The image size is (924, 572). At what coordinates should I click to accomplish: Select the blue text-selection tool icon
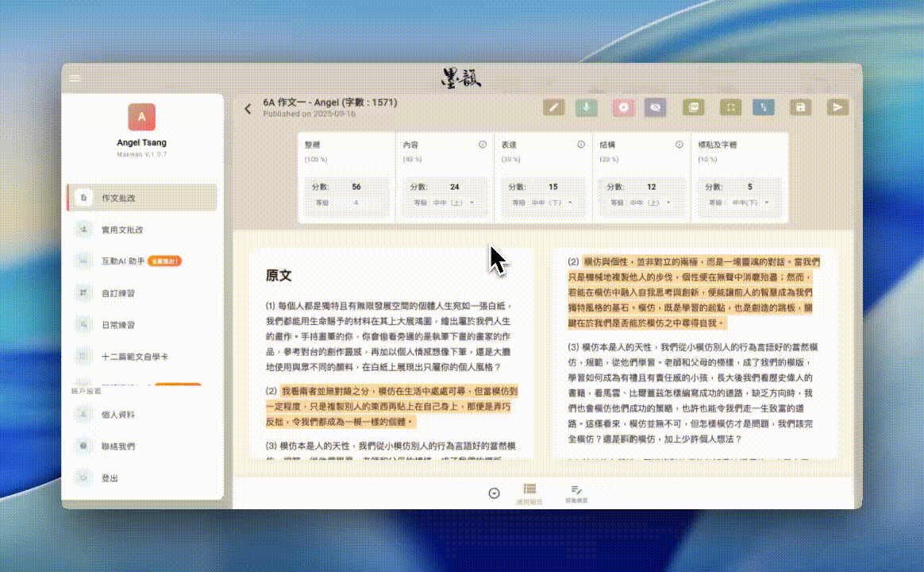point(763,106)
